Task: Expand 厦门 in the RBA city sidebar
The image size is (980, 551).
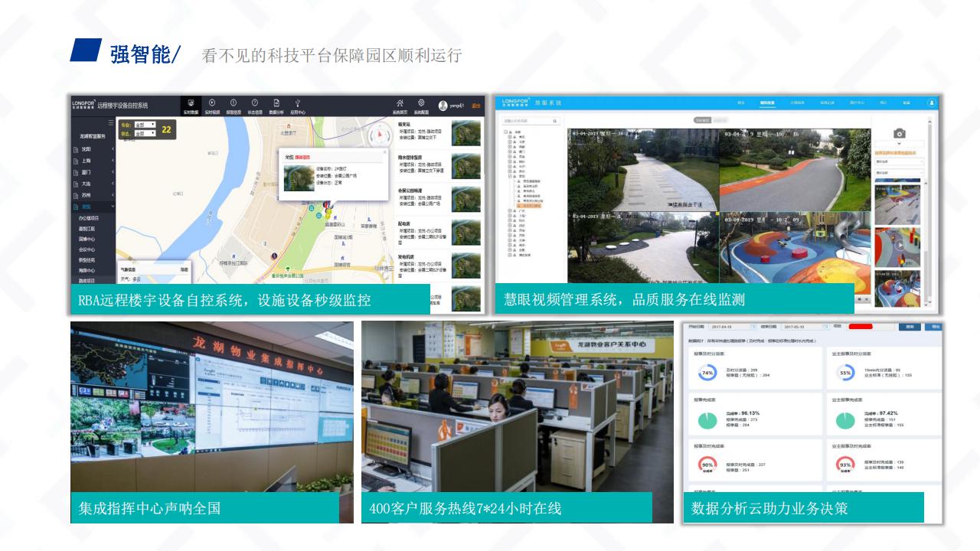Action: pyautogui.click(x=93, y=172)
